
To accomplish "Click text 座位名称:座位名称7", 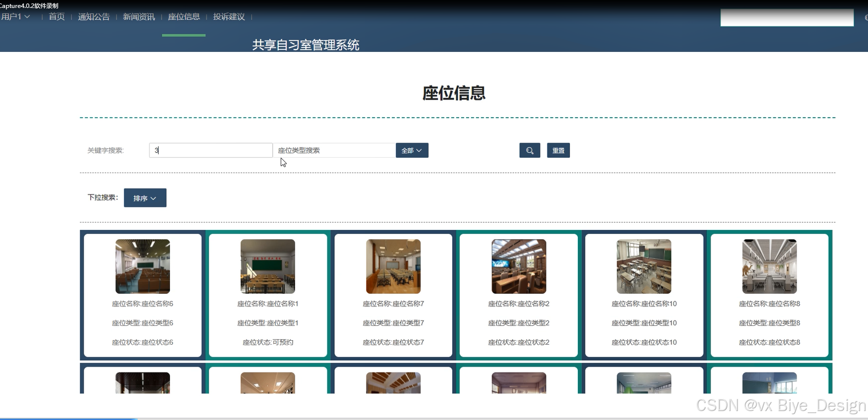I will coord(393,303).
